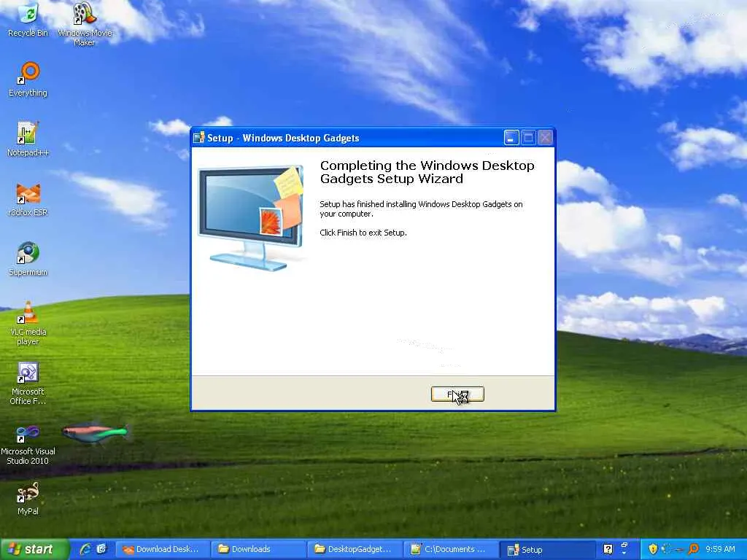
Task: Select the Microsoft Visual Studio 2010 shortcut
Action: tap(28, 445)
